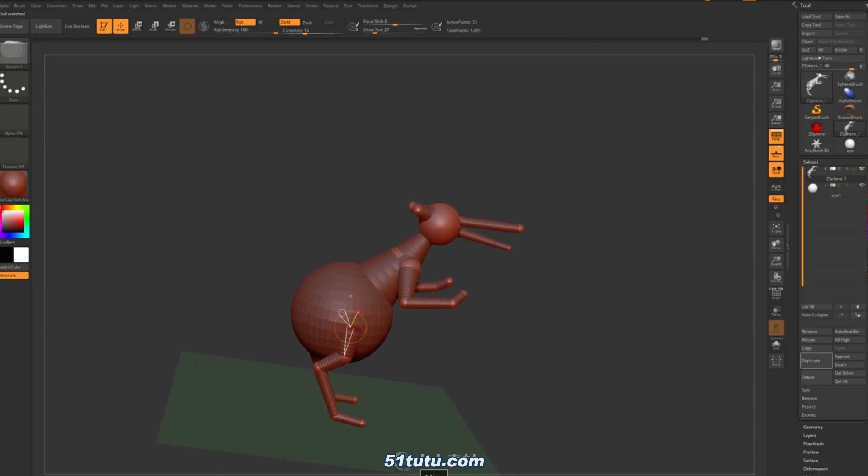
Task: Toggle Perspective (Persp) view
Action: coord(776,137)
